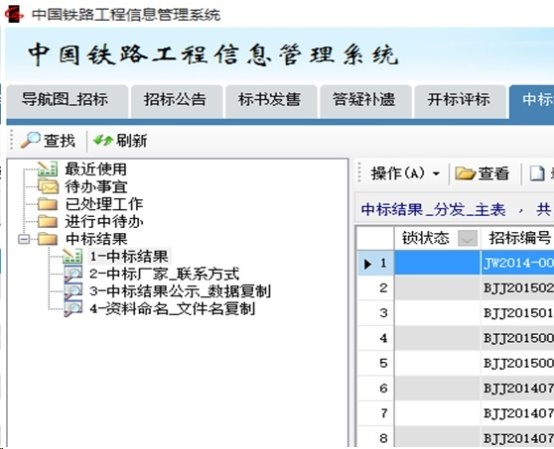Open the 标书发售 tab
Screen dimensions: 554x449
pyautogui.click(x=269, y=100)
